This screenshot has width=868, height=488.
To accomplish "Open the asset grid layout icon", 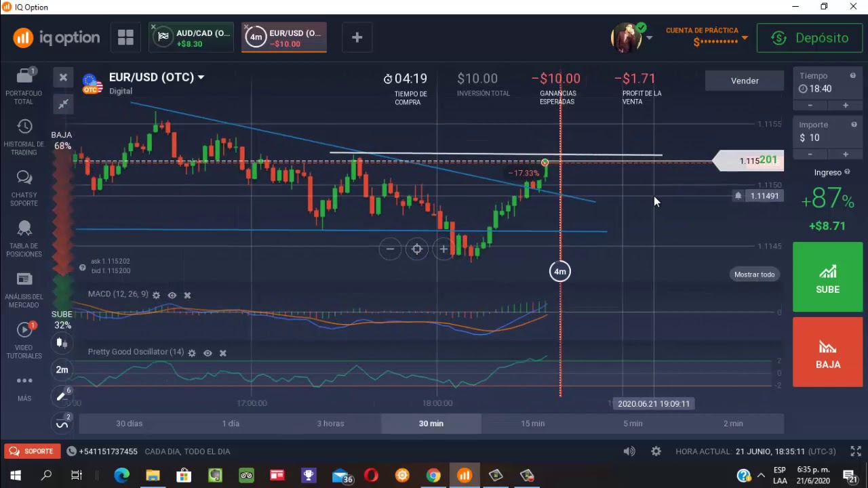I will click(125, 37).
